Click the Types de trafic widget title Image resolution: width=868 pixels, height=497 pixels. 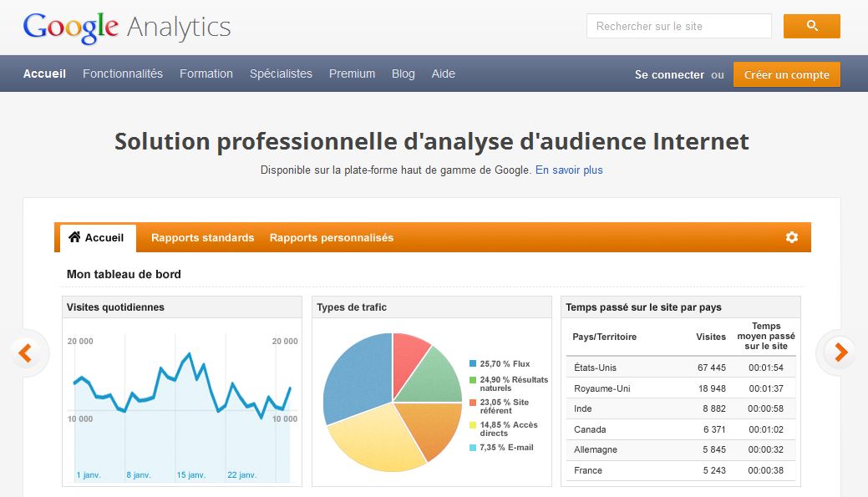pyautogui.click(x=352, y=307)
